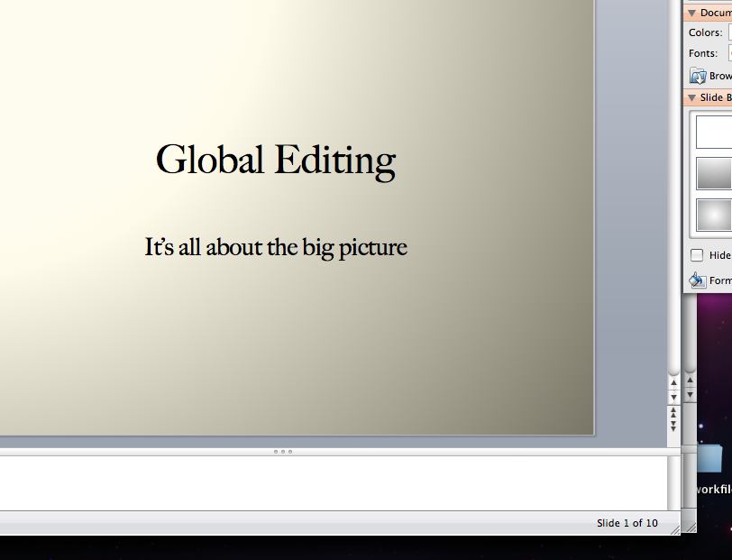732x560 pixels.
Task: Go to previous slide with double-up arrow
Action: click(673, 412)
